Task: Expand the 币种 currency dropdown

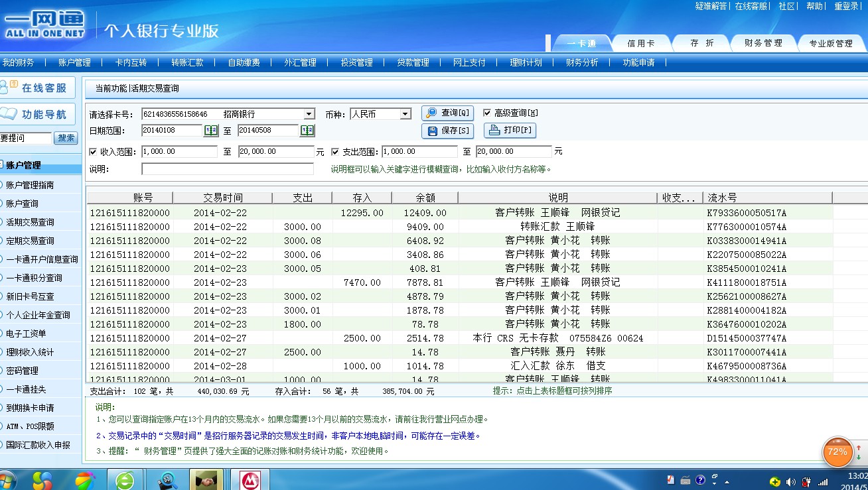Action: 405,114
